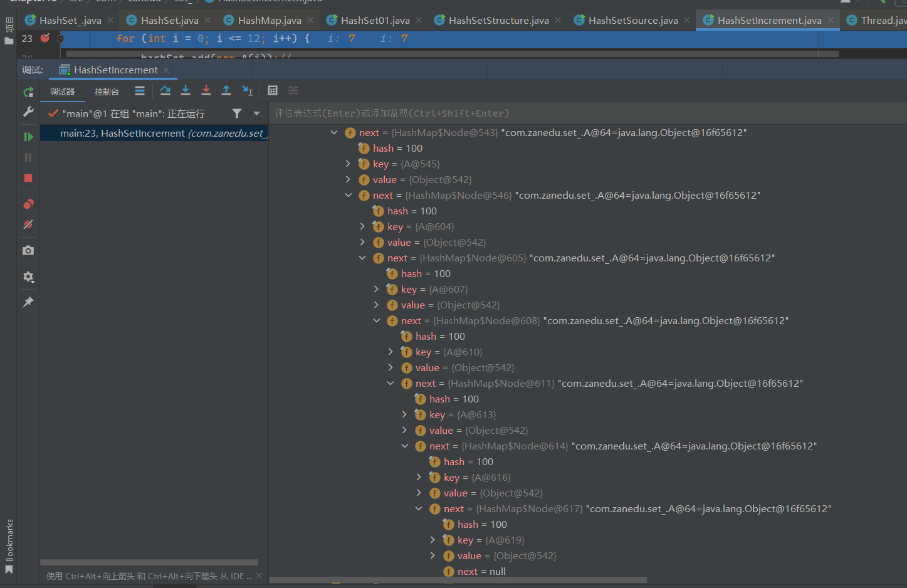Open the 控制台 console tab

click(x=107, y=92)
